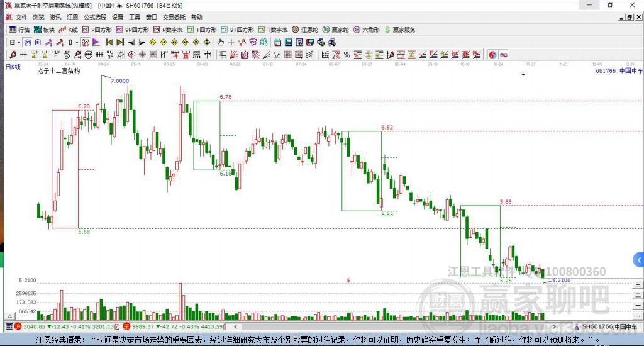
Task: Open the calculator icon
Action: click(288, 42)
